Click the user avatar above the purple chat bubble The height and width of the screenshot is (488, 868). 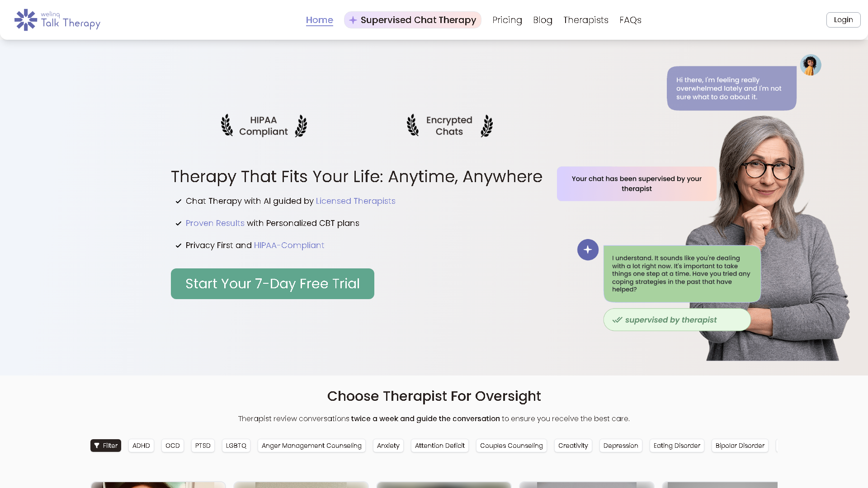[811, 65]
